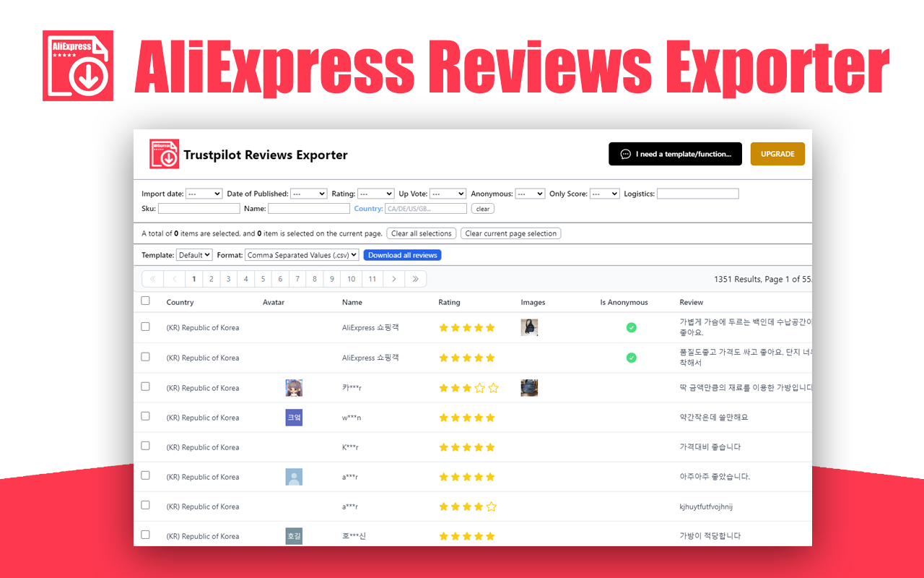Tick checkbox for kjhuytfutfvojhnij review row
Image resolution: width=924 pixels, height=578 pixels.
(x=145, y=505)
